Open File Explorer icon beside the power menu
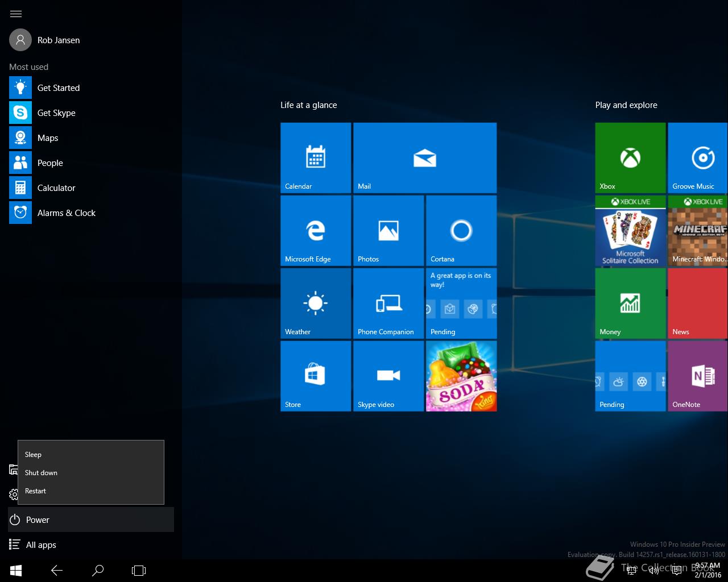This screenshot has height=582, width=728. coord(13,469)
